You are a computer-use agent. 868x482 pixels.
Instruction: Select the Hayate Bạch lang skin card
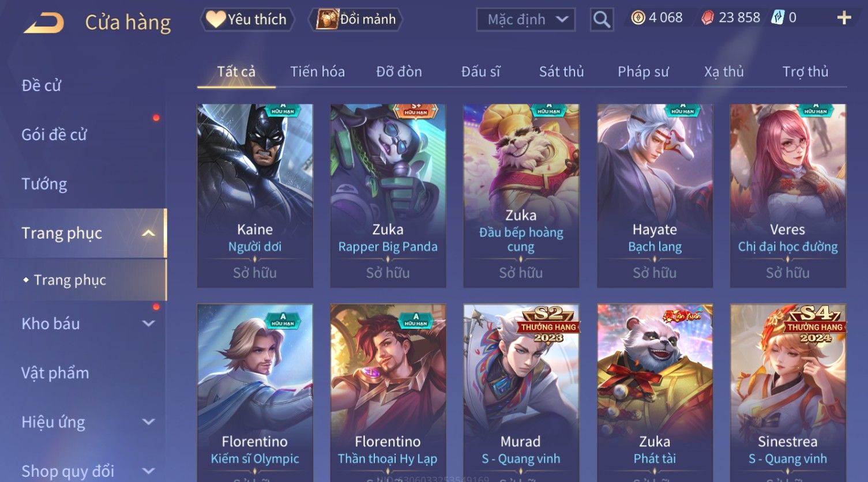point(655,195)
